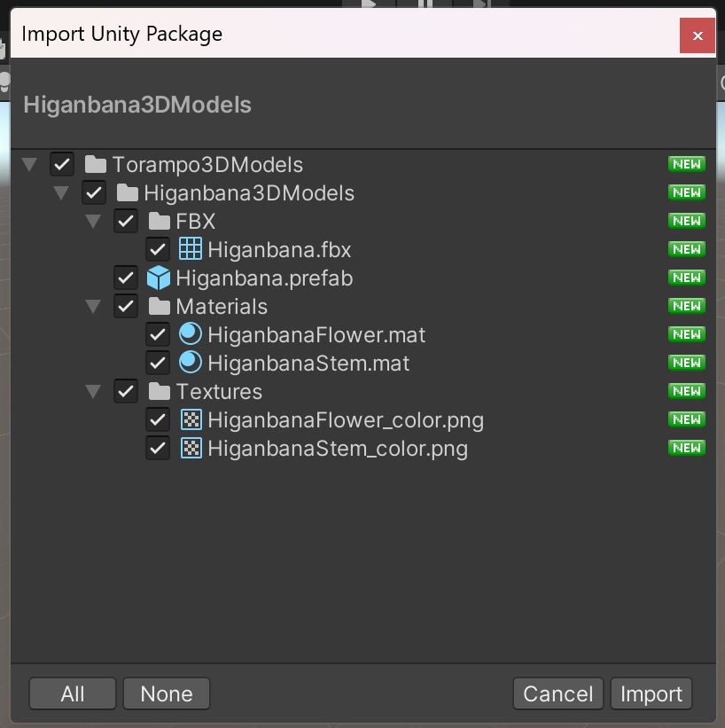Click the Higanbana.prefab cube icon

[159, 278]
